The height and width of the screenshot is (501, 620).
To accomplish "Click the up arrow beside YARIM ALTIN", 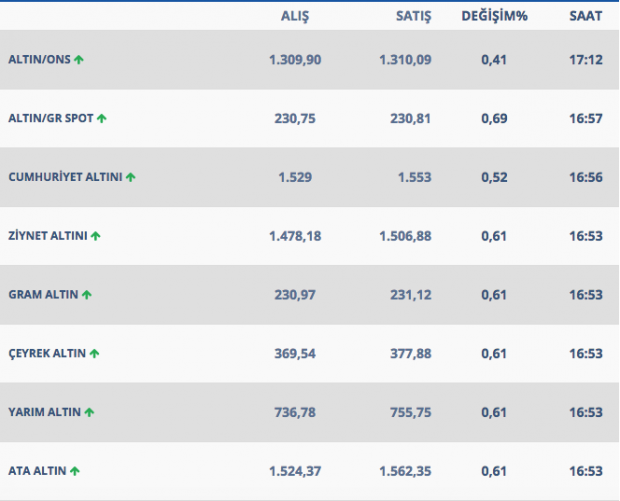I will [x=90, y=412].
